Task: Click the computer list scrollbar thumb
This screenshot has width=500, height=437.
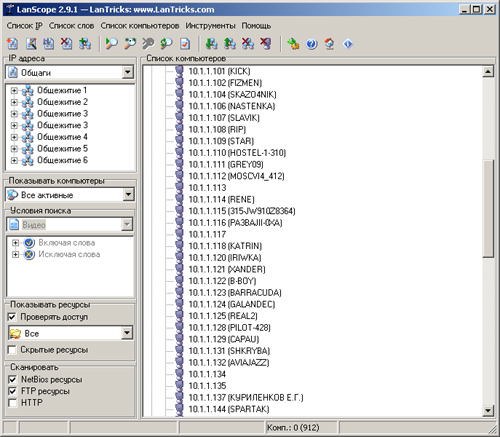Action: [x=488, y=208]
